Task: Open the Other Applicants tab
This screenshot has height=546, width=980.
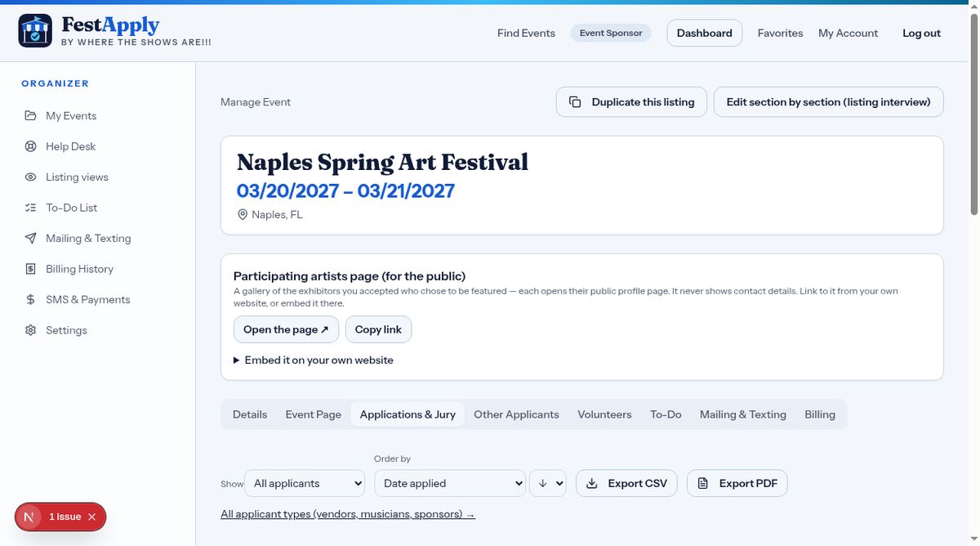Action: click(x=516, y=414)
